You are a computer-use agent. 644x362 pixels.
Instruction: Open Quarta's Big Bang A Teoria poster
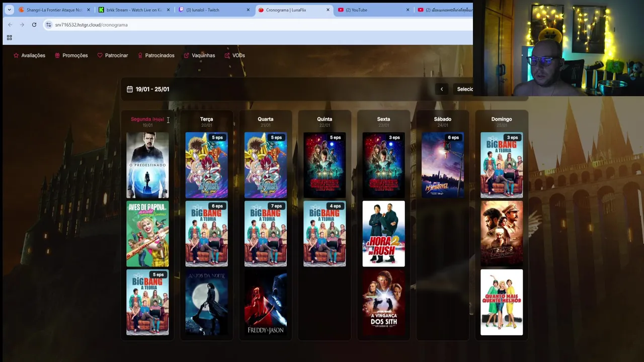(266, 234)
